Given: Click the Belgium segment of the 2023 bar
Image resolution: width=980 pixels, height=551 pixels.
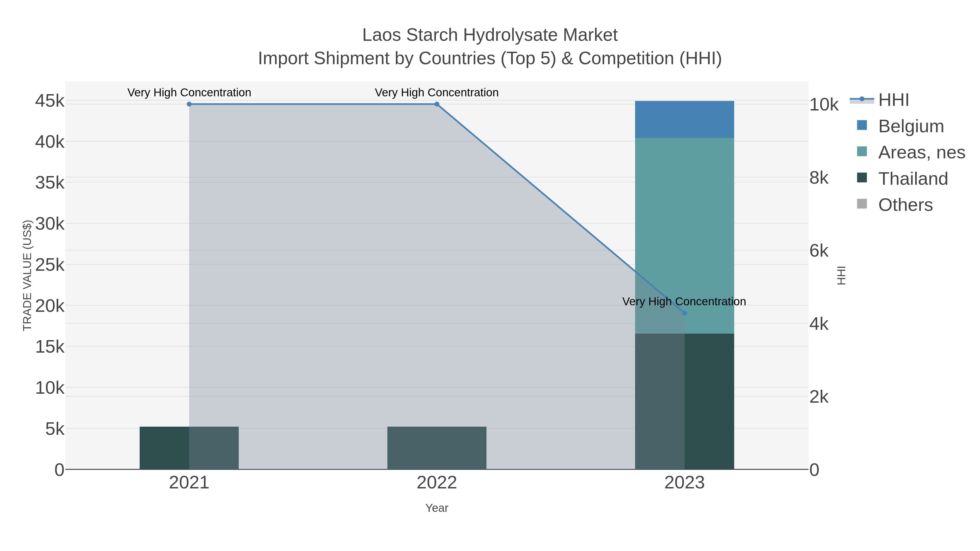Looking at the screenshot, I should point(684,119).
